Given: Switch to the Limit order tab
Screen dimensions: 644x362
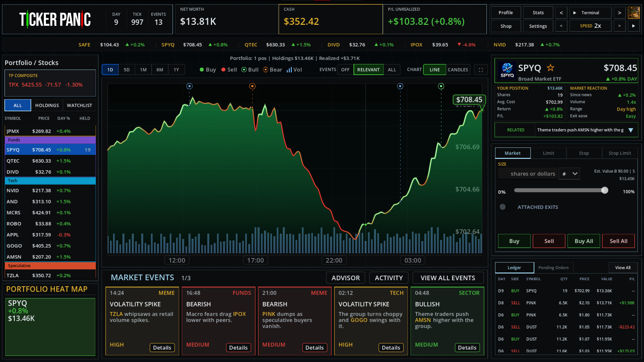Looking at the screenshot, I should 548,153.
